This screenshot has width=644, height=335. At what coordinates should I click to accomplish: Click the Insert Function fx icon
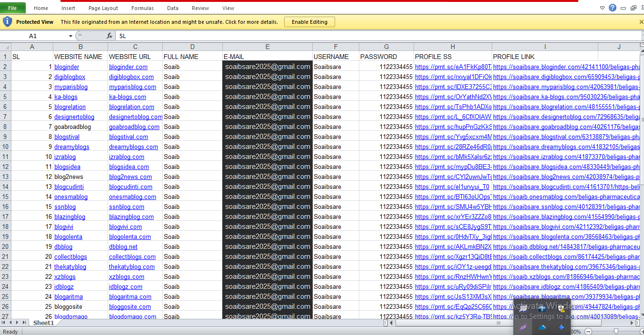109,36
